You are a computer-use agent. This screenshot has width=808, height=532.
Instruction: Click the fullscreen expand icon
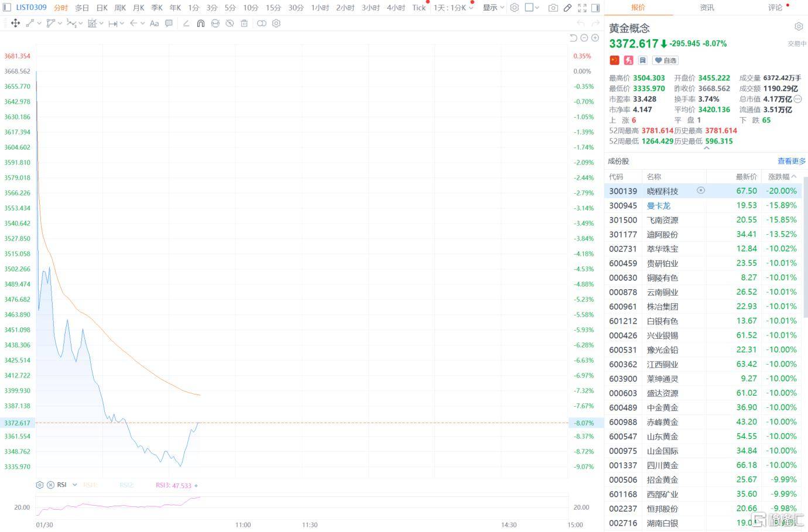(x=581, y=8)
